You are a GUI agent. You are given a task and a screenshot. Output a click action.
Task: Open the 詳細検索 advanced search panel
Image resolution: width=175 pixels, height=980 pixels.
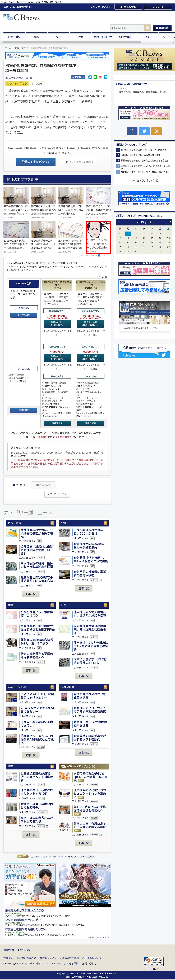pos(162,28)
